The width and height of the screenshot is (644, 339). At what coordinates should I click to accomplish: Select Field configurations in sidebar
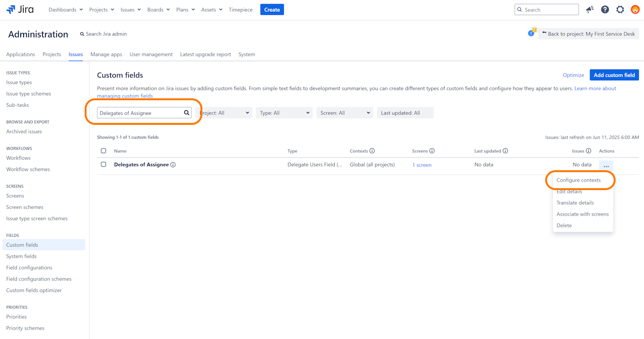[29, 268]
